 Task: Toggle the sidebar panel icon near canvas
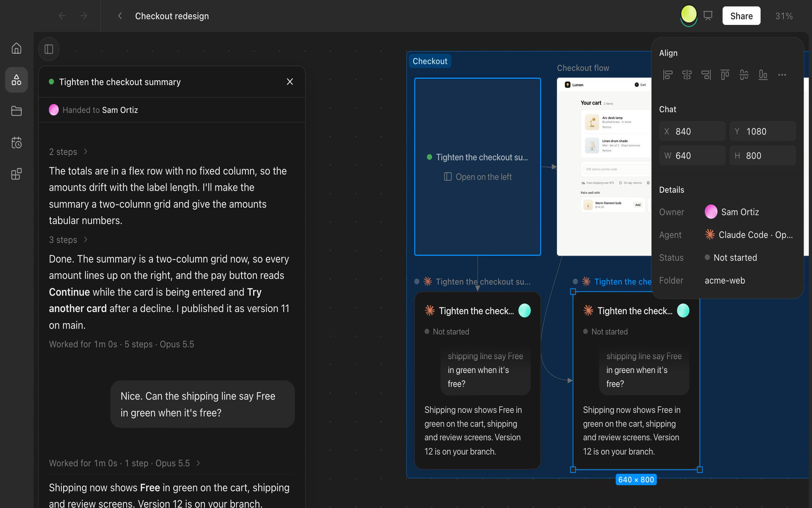(x=49, y=49)
